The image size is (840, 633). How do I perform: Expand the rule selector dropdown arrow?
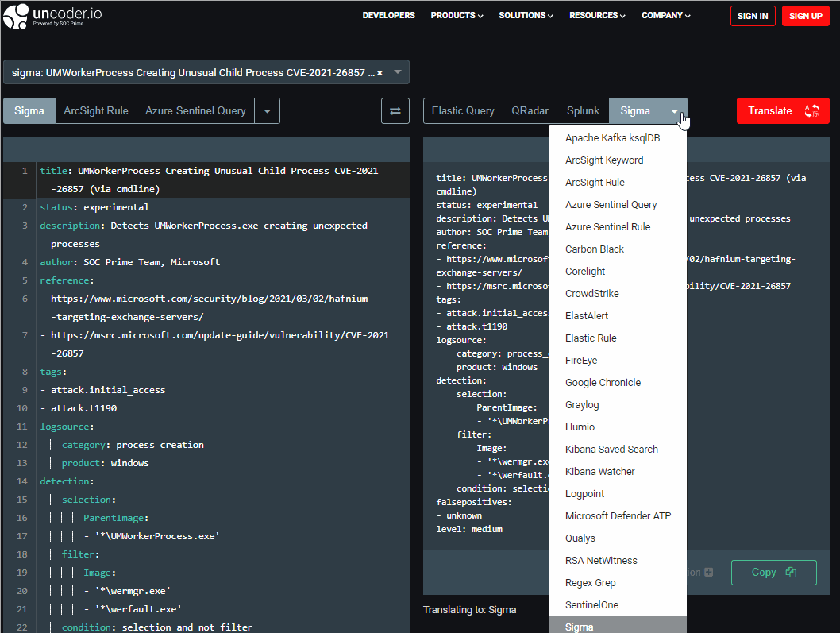[x=398, y=71]
